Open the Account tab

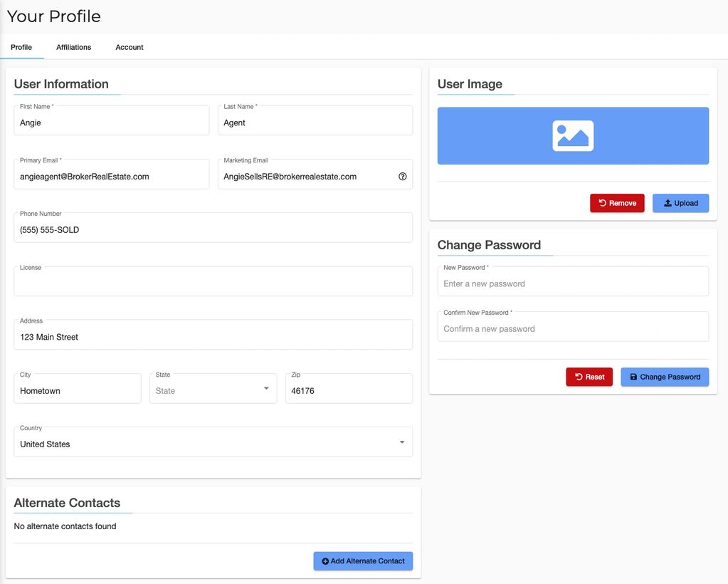[130, 47]
